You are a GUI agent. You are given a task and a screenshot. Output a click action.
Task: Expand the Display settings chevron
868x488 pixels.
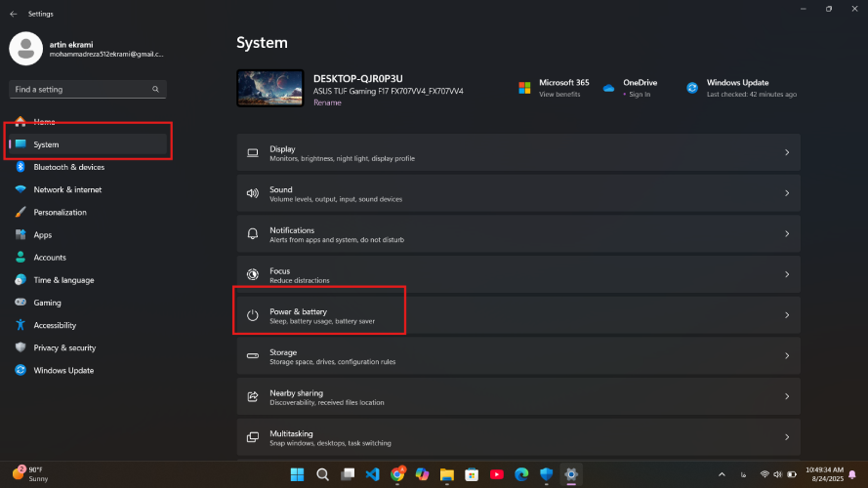(x=787, y=153)
